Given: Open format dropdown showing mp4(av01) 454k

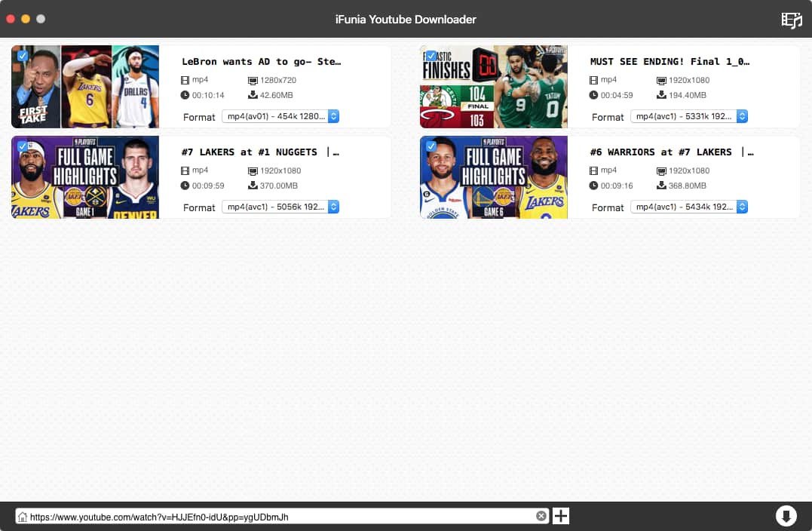Looking at the screenshot, I should [x=280, y=116].
